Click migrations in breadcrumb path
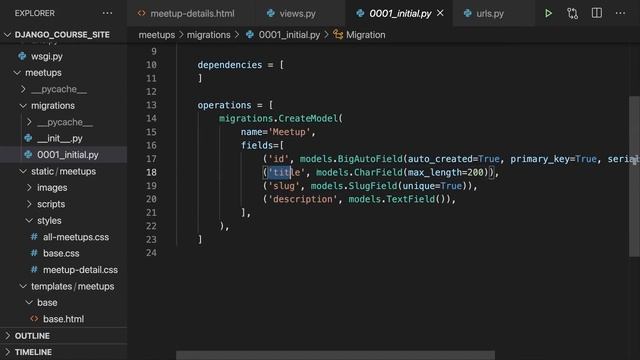 click(209, 35)
